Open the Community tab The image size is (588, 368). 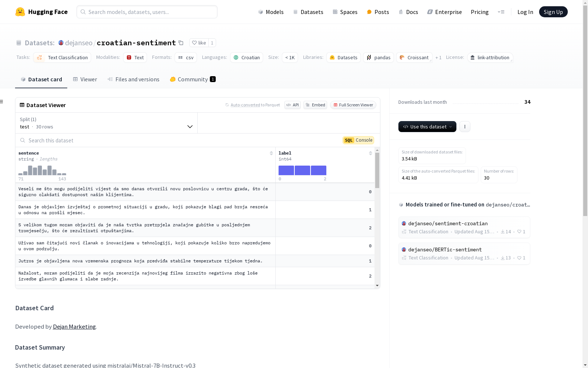coord(193,79)
